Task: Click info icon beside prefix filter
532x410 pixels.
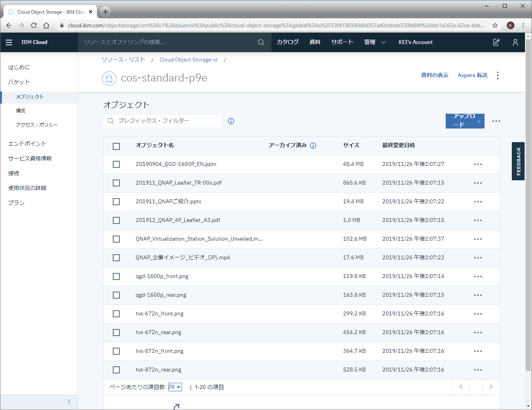Action: click(231, 121)
